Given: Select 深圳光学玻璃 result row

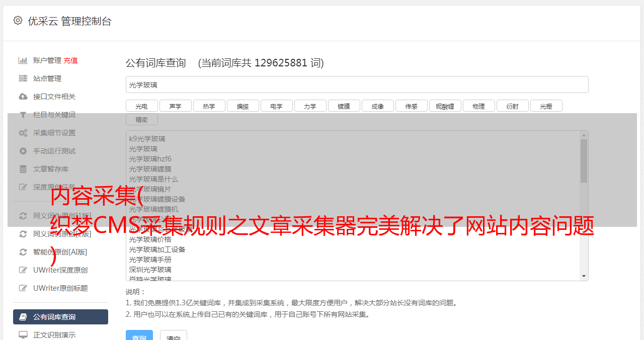Looking at the screenshot, I should coord(150,270).
